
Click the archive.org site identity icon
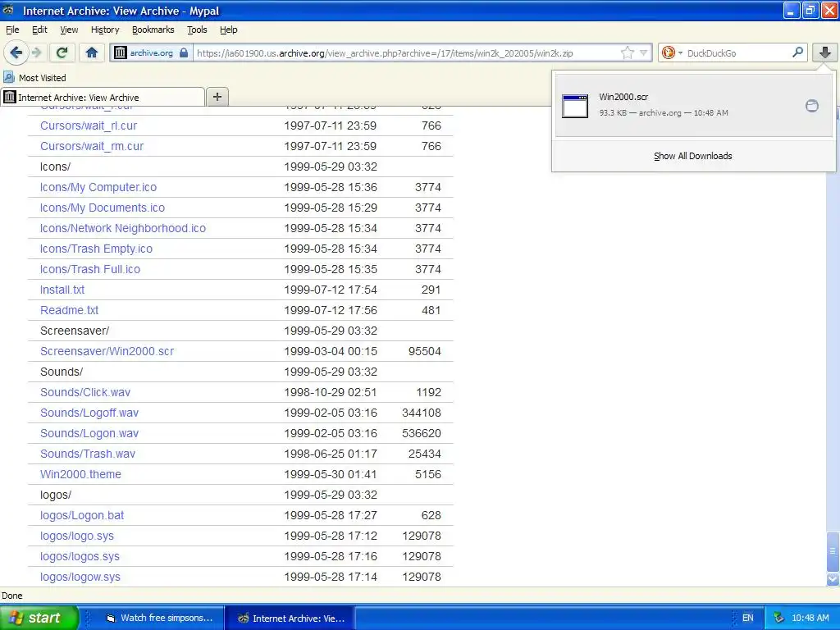(121, 52)
